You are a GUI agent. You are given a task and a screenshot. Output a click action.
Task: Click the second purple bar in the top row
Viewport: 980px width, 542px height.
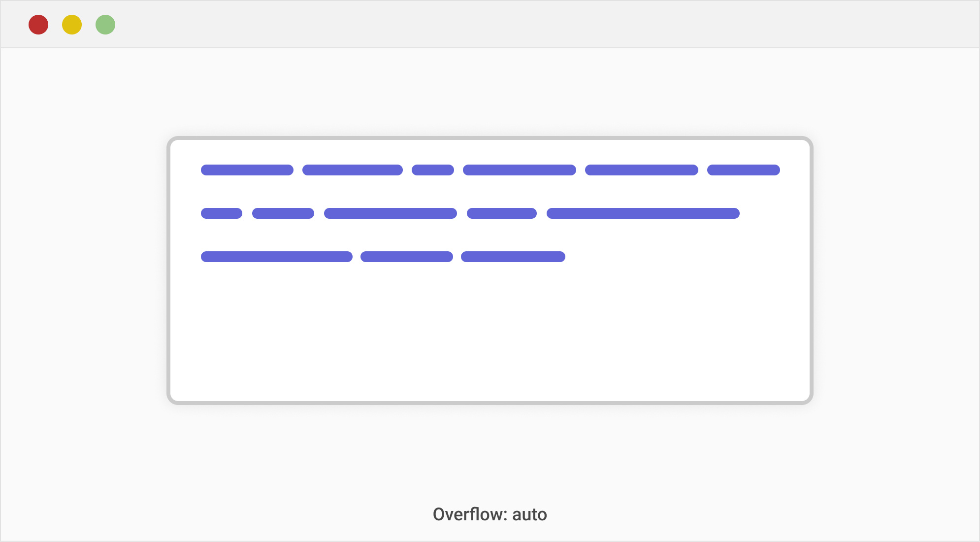352,170
